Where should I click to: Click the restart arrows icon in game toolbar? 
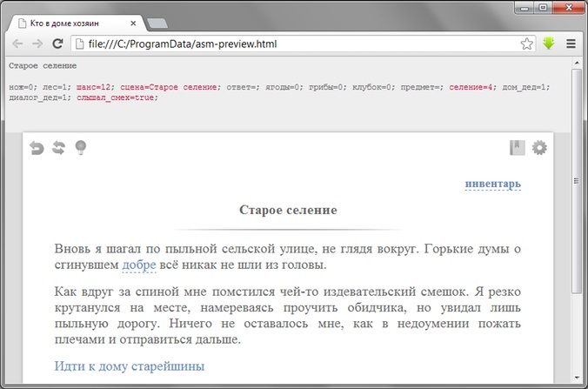pos(58,147)
